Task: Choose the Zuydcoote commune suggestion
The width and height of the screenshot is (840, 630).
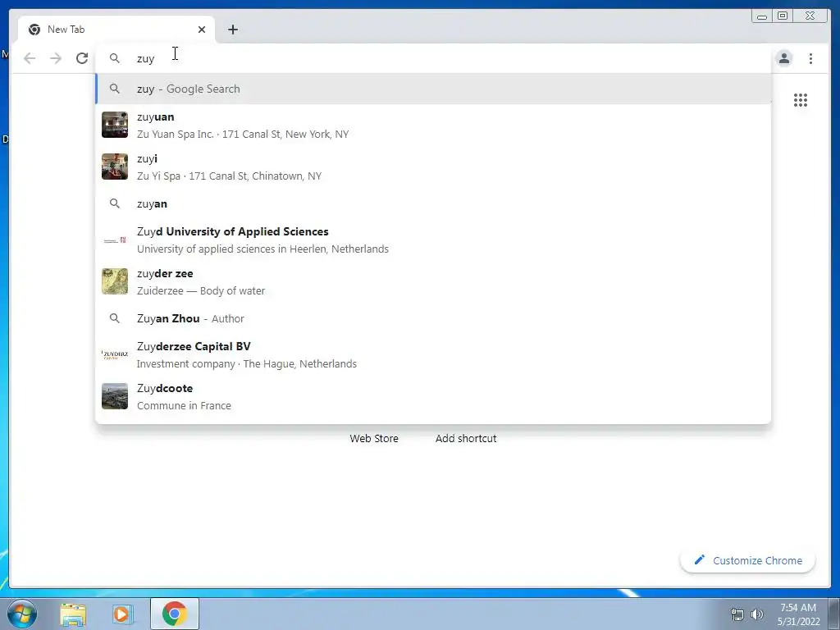Action: tap(433, 396)
